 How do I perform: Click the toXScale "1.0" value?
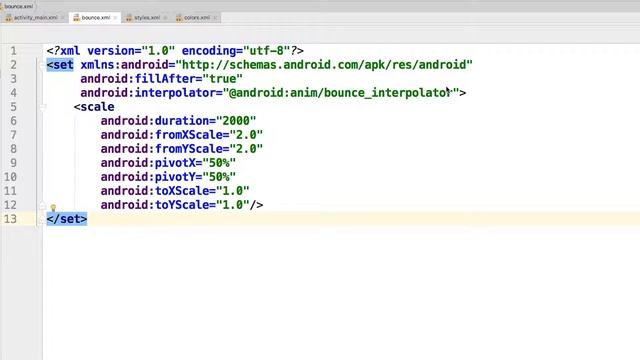pos(233,191)
